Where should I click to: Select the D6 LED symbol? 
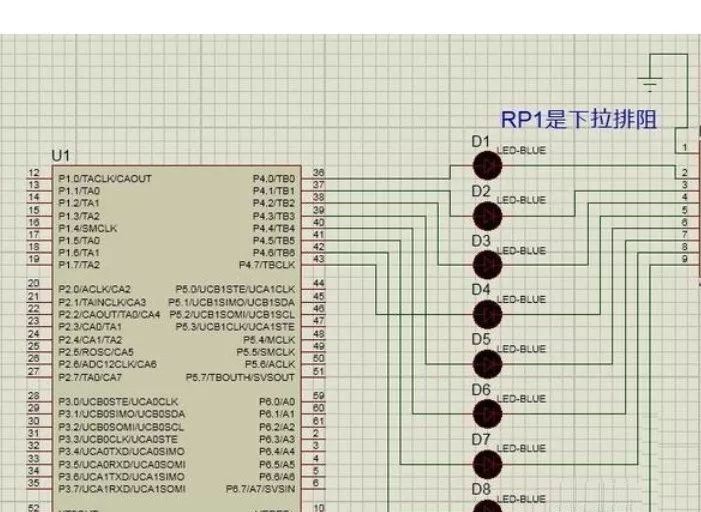[487, 414]
